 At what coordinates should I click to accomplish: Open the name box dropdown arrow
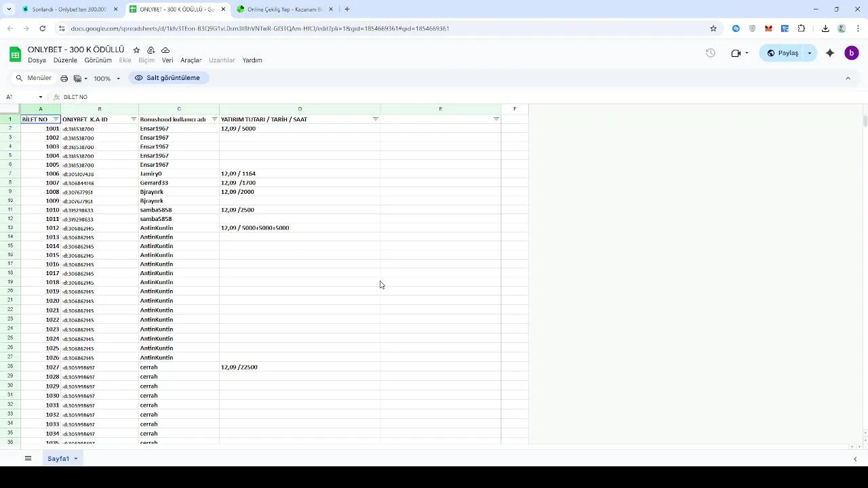coord(41,97)
